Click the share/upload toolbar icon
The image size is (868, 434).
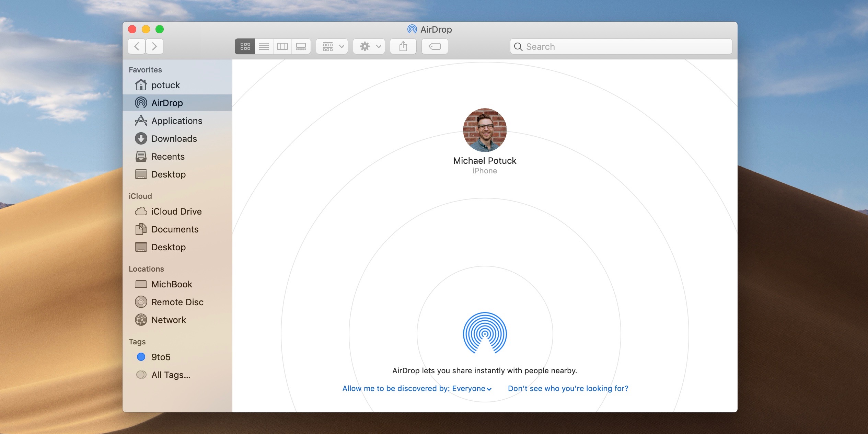[403, 46]
